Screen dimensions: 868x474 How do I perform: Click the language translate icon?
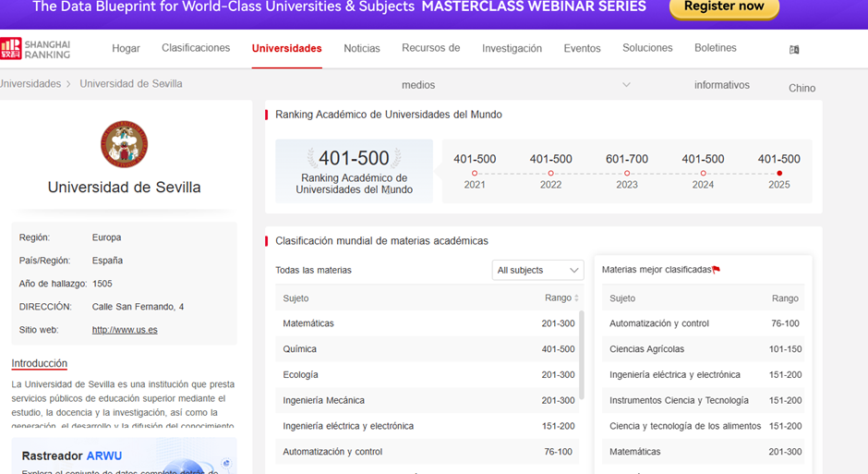pyautogui.click(x=794, y=49)
